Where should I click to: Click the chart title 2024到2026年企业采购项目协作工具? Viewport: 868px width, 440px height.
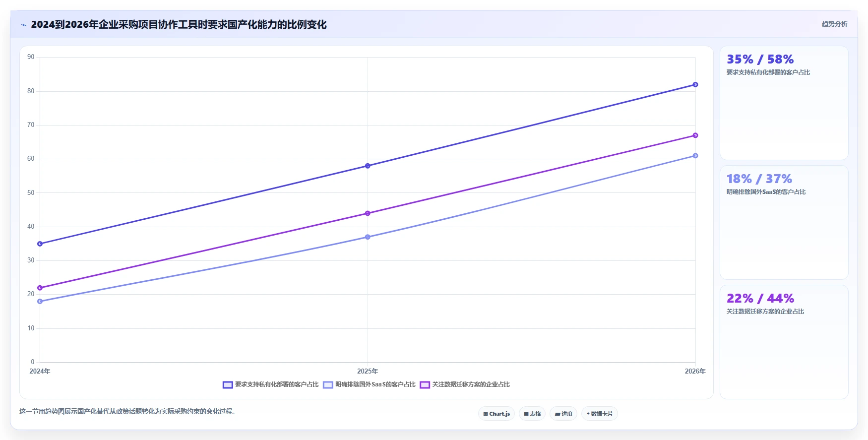click(179, 24)
